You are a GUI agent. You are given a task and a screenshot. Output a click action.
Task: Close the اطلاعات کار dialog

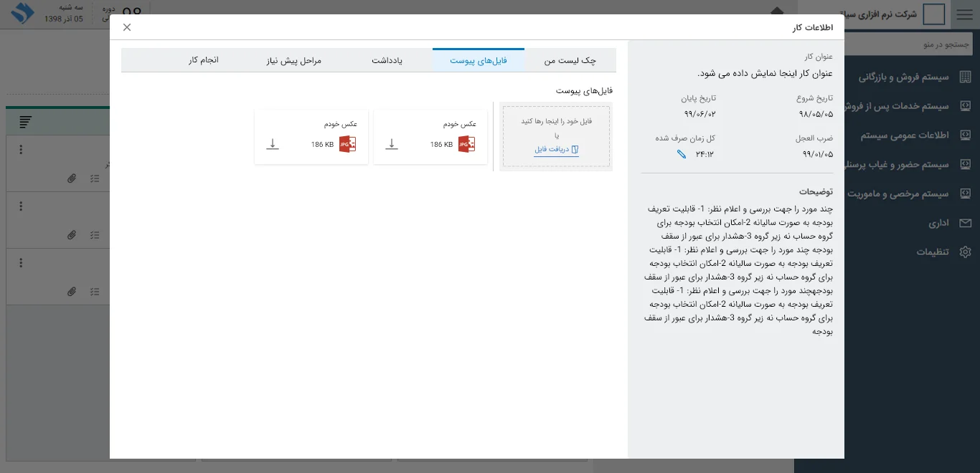tap(127, 27)
